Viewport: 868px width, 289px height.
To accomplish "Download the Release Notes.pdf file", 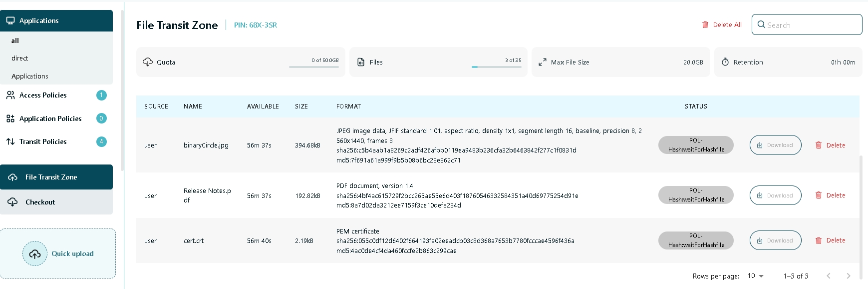I will coord(775,195).
